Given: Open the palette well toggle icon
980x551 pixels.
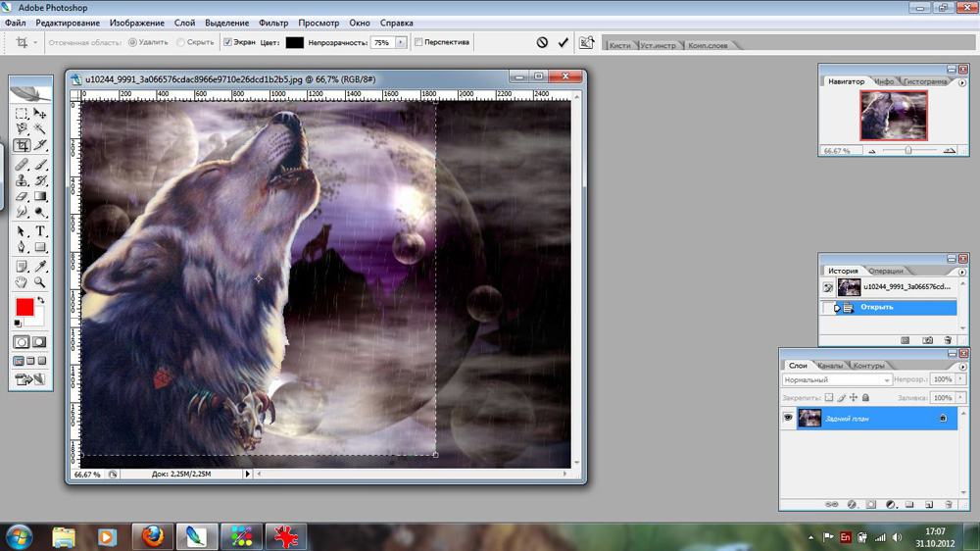Looking at the screenshot, I should click(586, 42).
